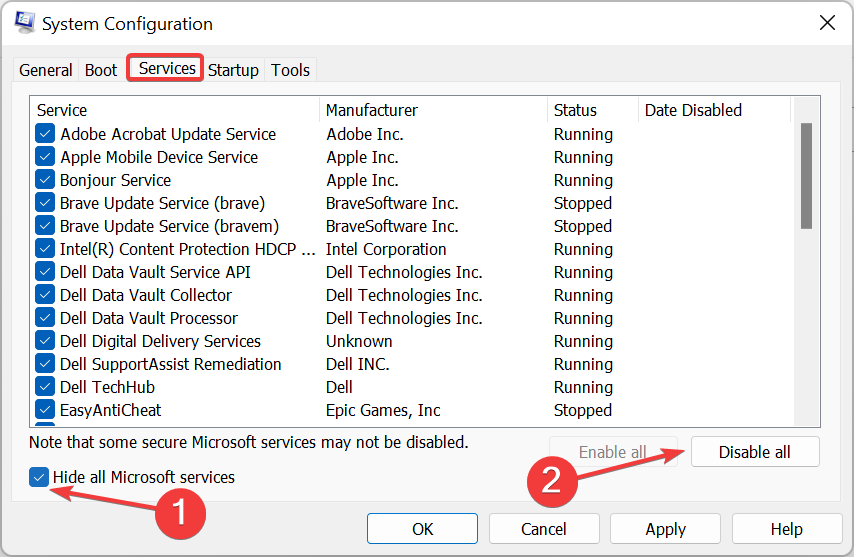
Task: Disable the EasyAntiCheat service checkbox
Action: pyautogui.click(x=45, y=410)
